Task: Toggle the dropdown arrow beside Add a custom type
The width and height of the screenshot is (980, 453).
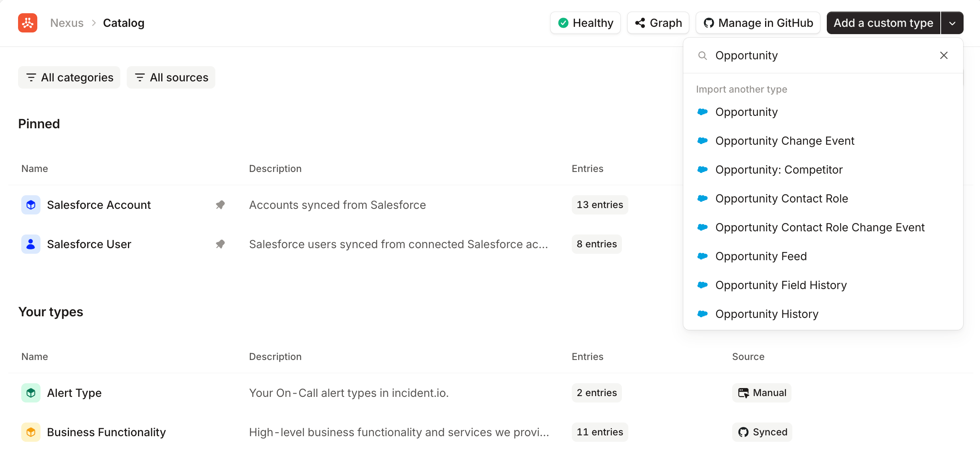Action: [x=952, y=23]
